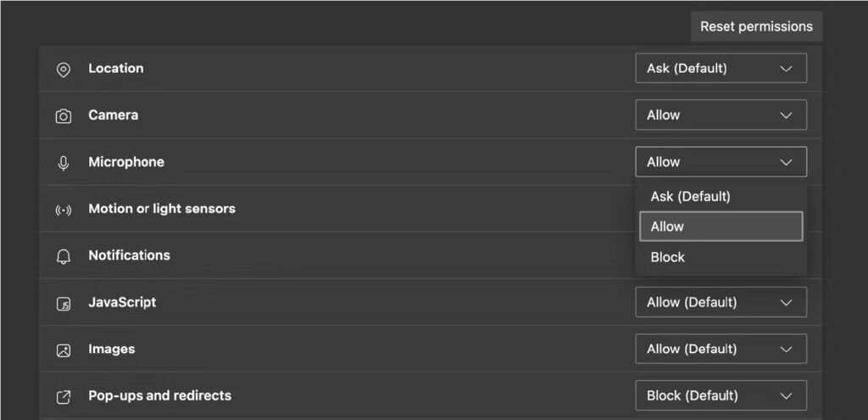868x420 pixels.
Task: Click the Images picture icon
Action: [x=64, y=350]
